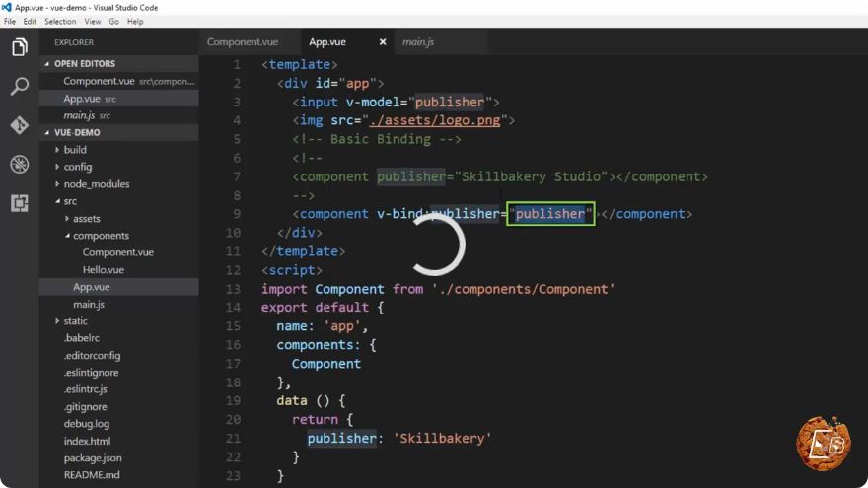The height and width of the screenshot is (488, 868).
Task: Open the View menu
Action: tap(93, 22)
